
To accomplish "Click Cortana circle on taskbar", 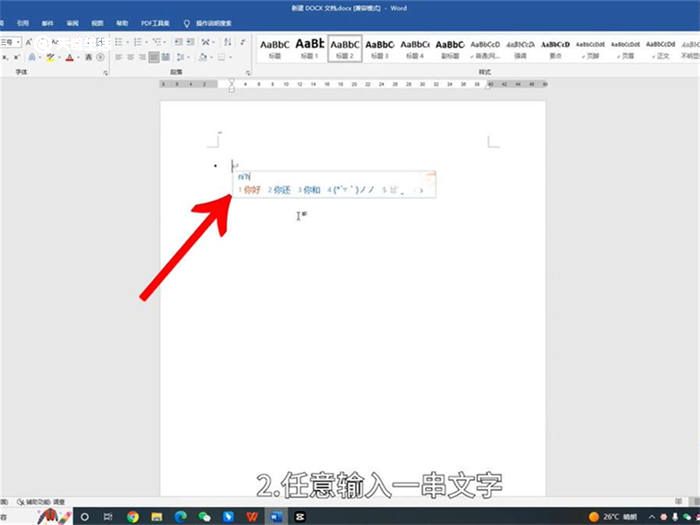I will [84, 517].
